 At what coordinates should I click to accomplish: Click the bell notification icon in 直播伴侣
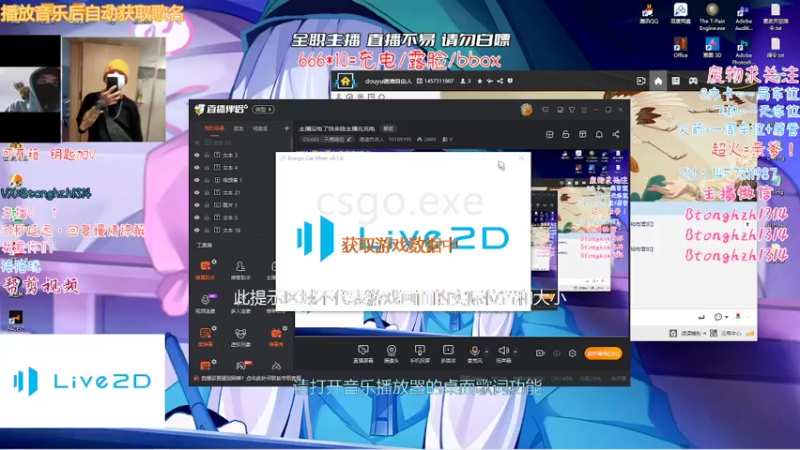click(599, 134)
